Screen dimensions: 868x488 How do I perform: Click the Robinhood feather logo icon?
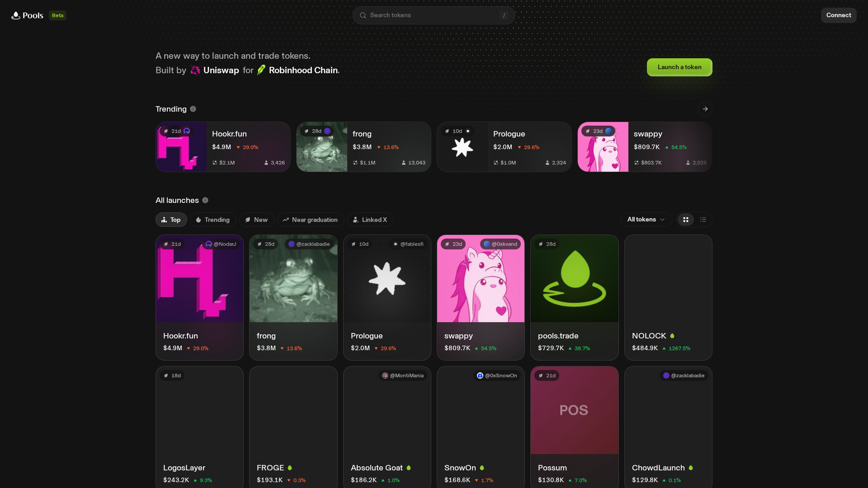[x=261, y=70]
